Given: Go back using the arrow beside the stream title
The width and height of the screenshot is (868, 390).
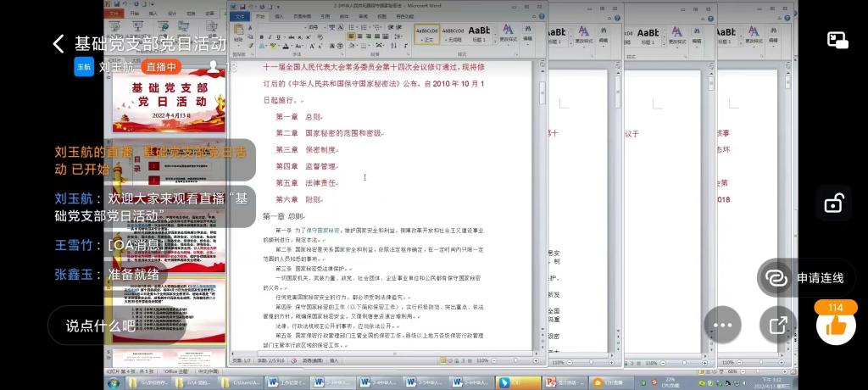Looking at the screenshot, I should 58,44.
